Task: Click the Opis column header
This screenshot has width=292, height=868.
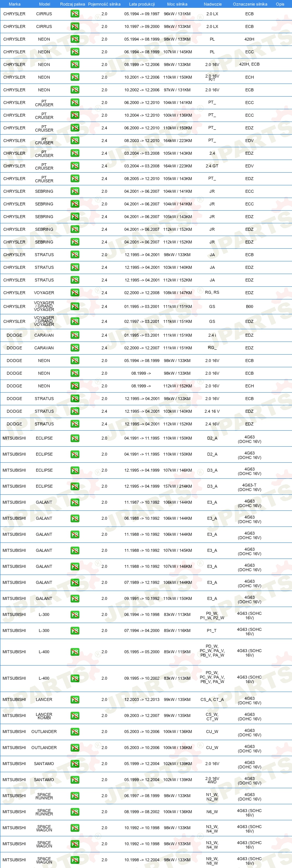Action: (280, 4)
